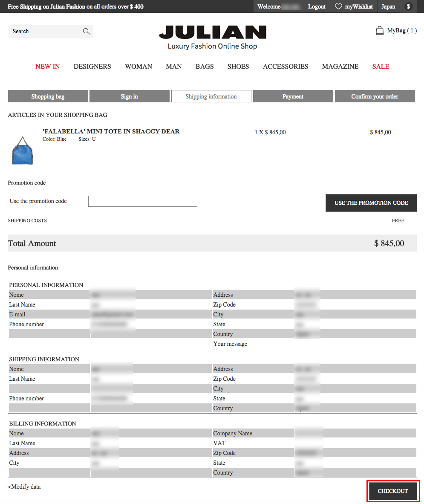The image size is (424, 504).
Task: Open the shopping bag icon
Action: tap(379, 31)
